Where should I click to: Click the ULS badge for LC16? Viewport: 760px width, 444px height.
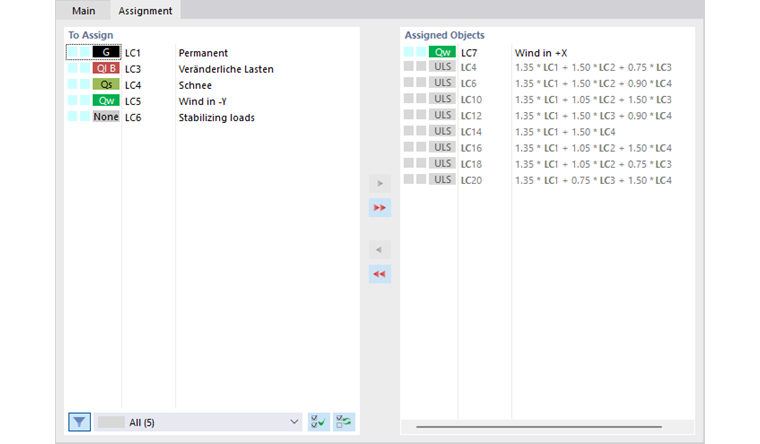pyautogui.click(x=442, y=147)
